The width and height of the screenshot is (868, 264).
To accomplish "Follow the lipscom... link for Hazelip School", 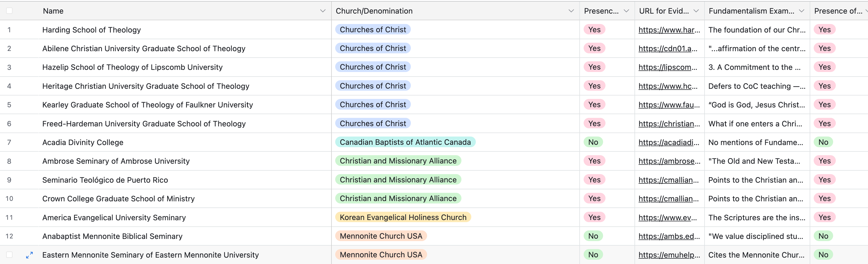I will (668, 67).
